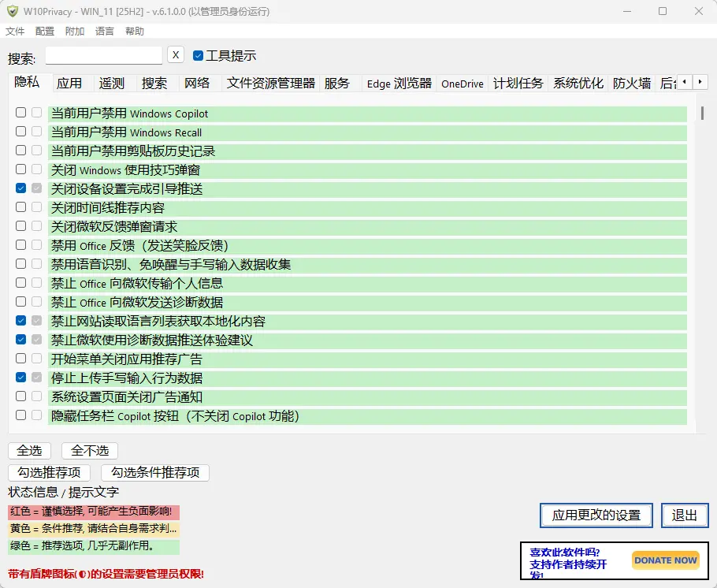Click the 勾选推荐项 button
This screenshot has width=717, height=588.
pos(49,472)
